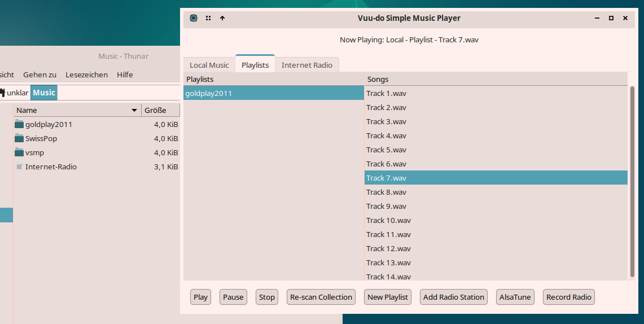Maximize the Vuu-do Simple Music Player window
This screenshot has height=324, width=644.
point(611,18)
